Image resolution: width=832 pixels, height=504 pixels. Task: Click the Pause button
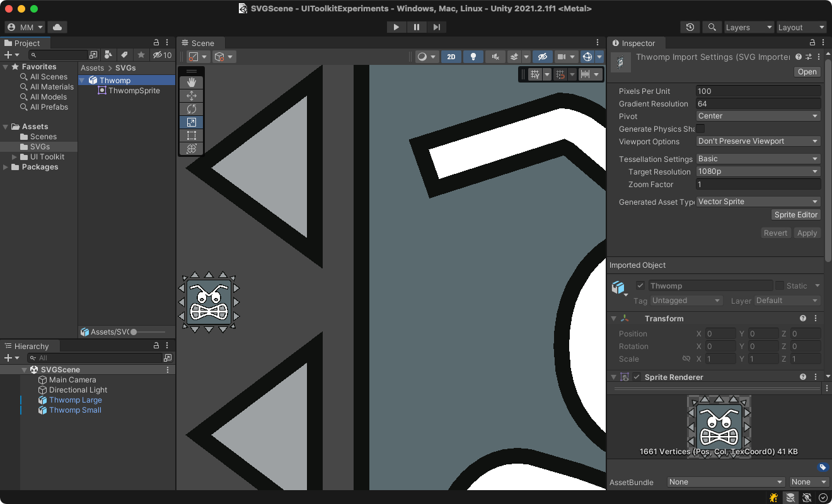[417, 27]
